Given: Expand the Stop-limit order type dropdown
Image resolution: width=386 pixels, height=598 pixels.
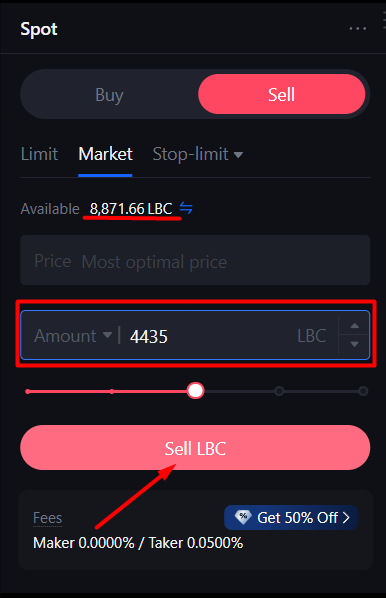Looking at the screenshot, I should [198, 154].
